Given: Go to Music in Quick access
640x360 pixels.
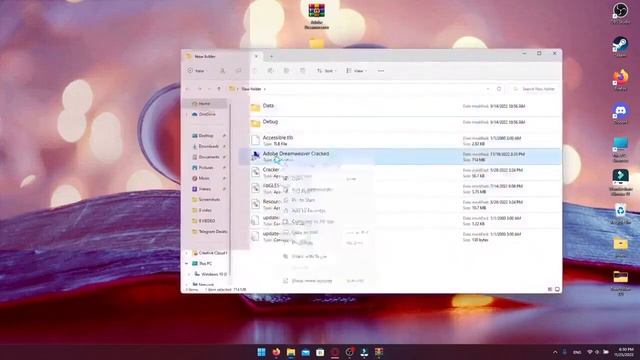Looking at the screenshot, I should click(x=204, y=178).
